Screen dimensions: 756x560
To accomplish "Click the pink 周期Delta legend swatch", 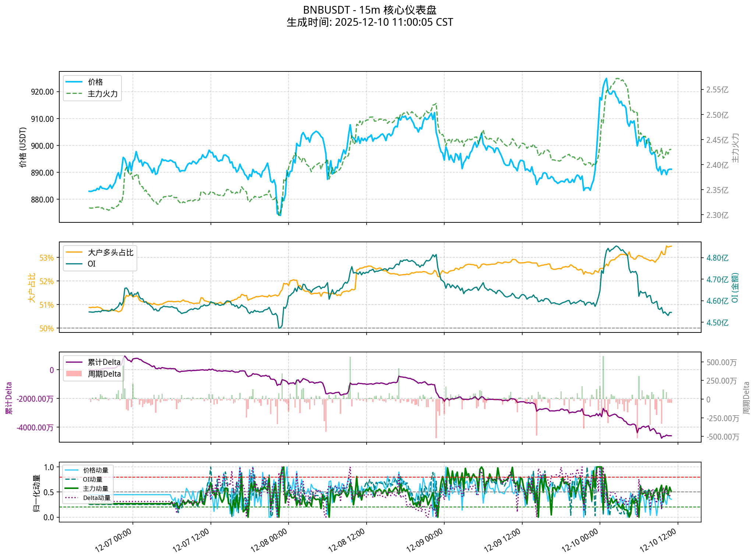I will tap(74, 374).
